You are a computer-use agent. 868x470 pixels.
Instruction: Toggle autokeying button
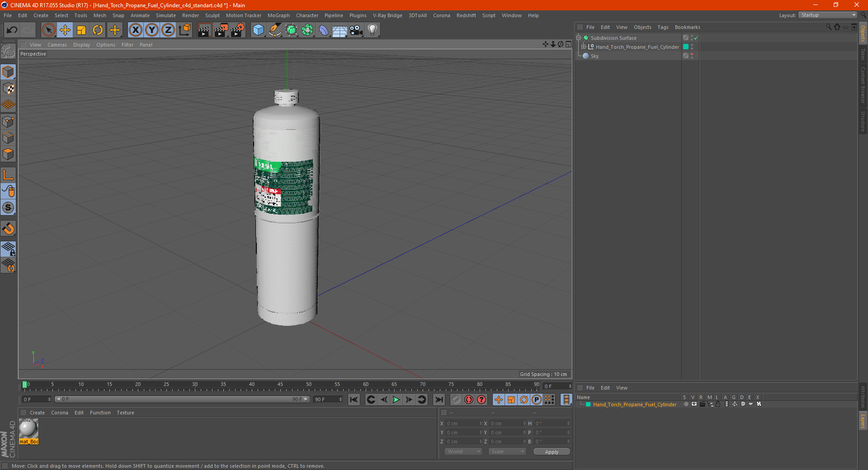click(469, 399)
